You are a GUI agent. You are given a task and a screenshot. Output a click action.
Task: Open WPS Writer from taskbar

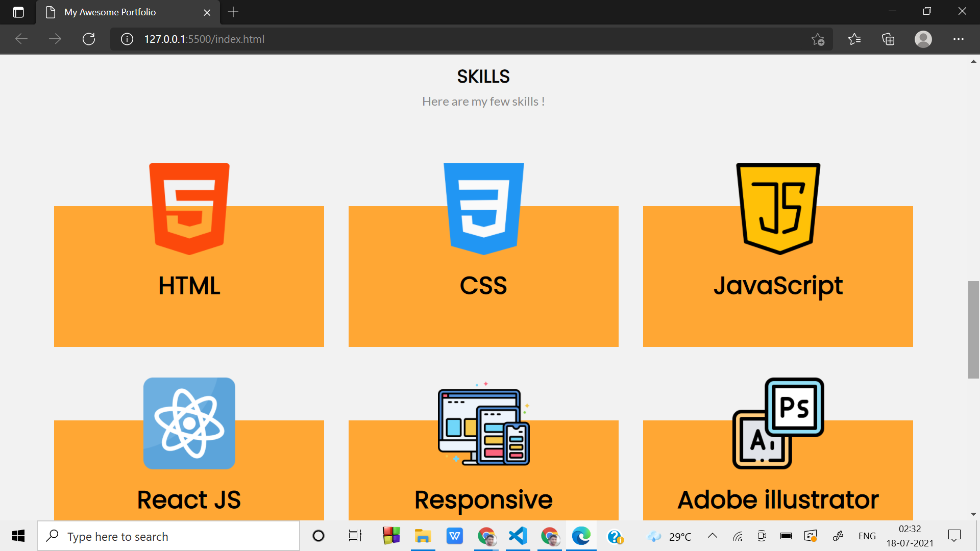point(455,536)
